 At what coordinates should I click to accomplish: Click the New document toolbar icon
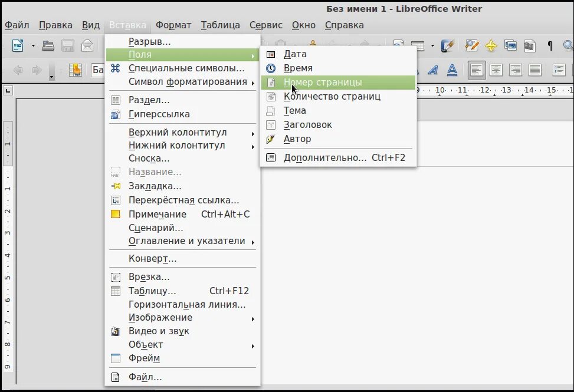[18, 46]
